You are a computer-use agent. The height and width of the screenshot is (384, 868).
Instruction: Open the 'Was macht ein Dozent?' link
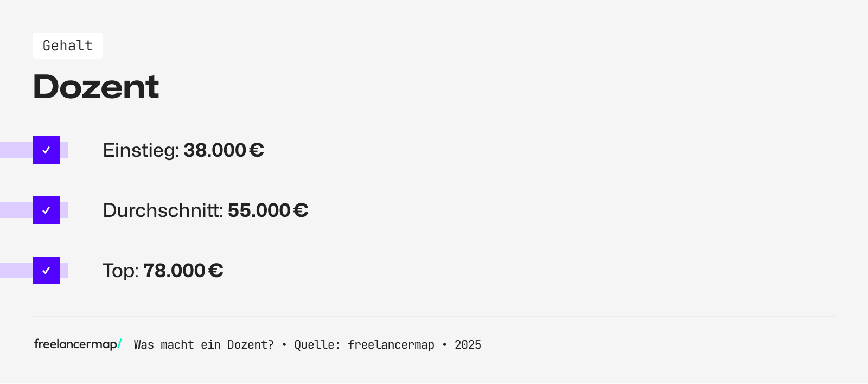pos(204,345)
